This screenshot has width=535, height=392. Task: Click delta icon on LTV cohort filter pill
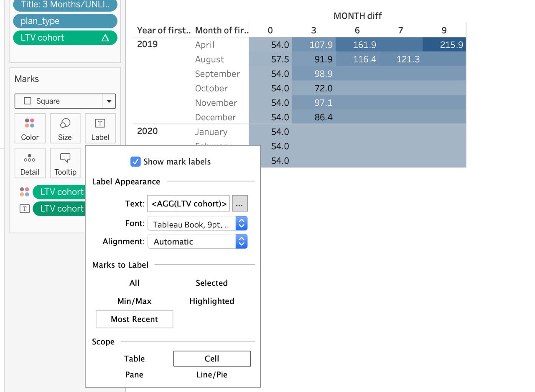point(105,38)
